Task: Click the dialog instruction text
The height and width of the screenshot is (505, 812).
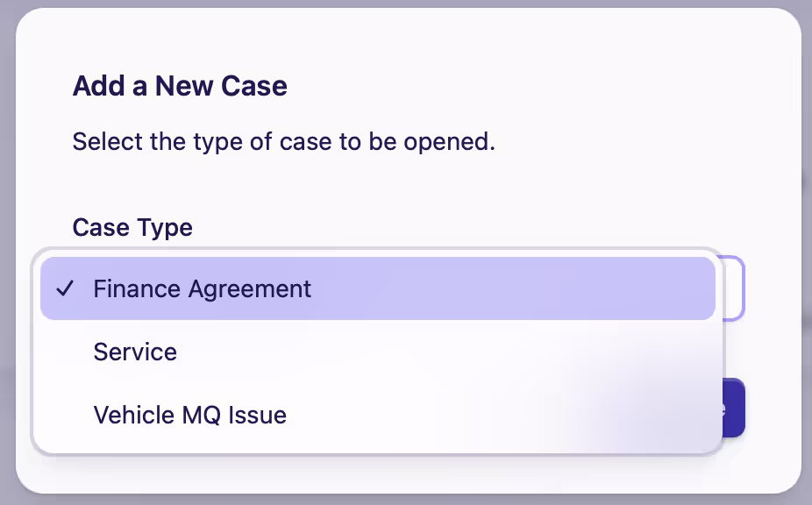Action: (x=283, y=141)
